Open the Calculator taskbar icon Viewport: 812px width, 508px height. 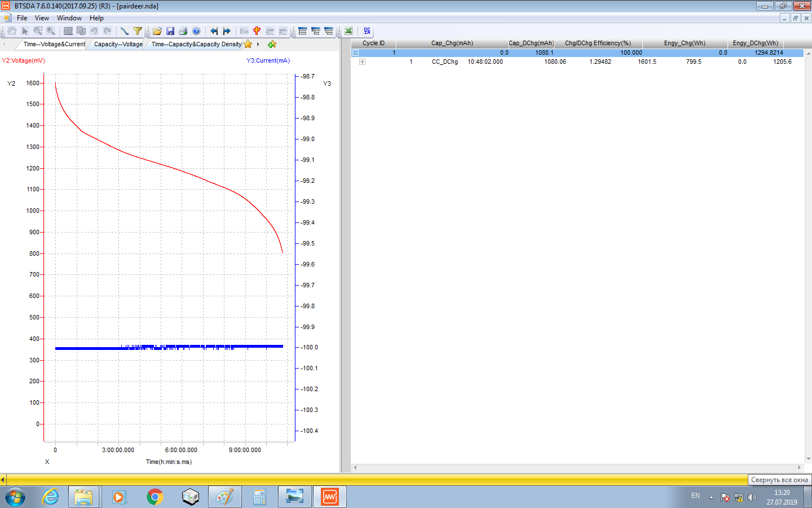[x=259, y=497]
